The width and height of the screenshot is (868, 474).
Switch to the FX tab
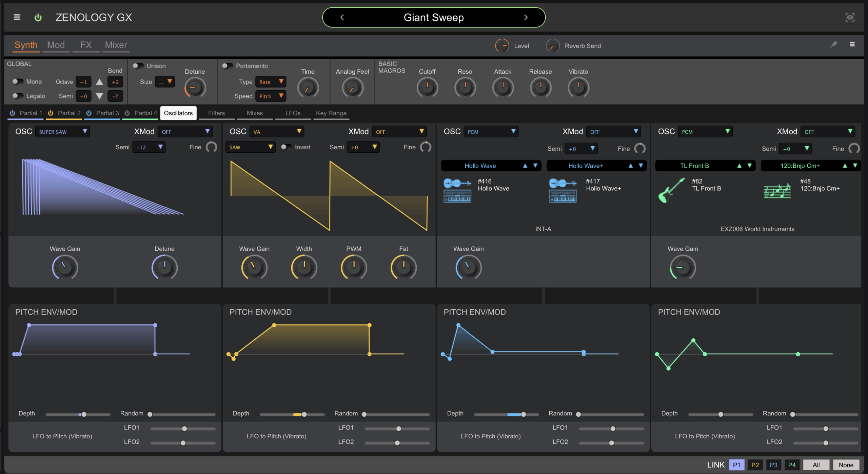click(x=86, y=45)
